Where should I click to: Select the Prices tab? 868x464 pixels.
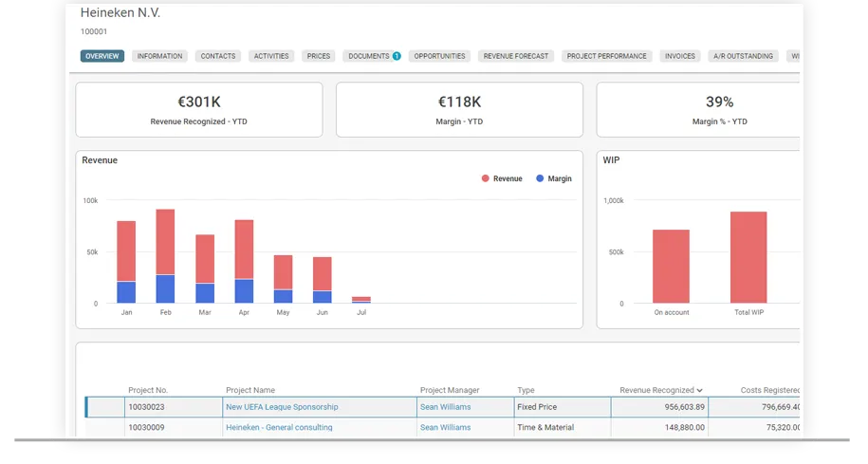tap(319, 56)
